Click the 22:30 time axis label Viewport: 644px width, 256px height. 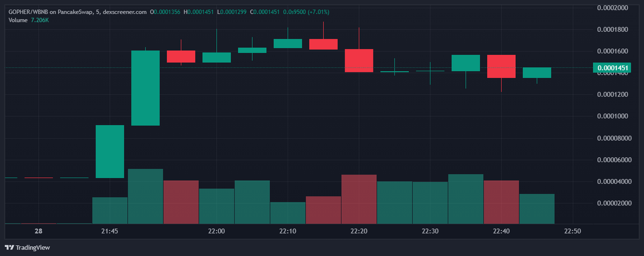(430, 231)
